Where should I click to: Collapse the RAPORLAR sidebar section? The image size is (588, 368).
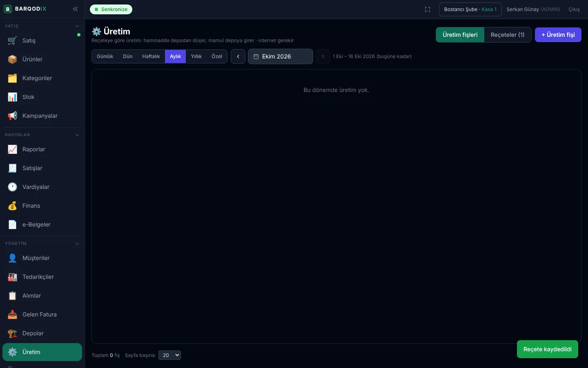point(77,135)
